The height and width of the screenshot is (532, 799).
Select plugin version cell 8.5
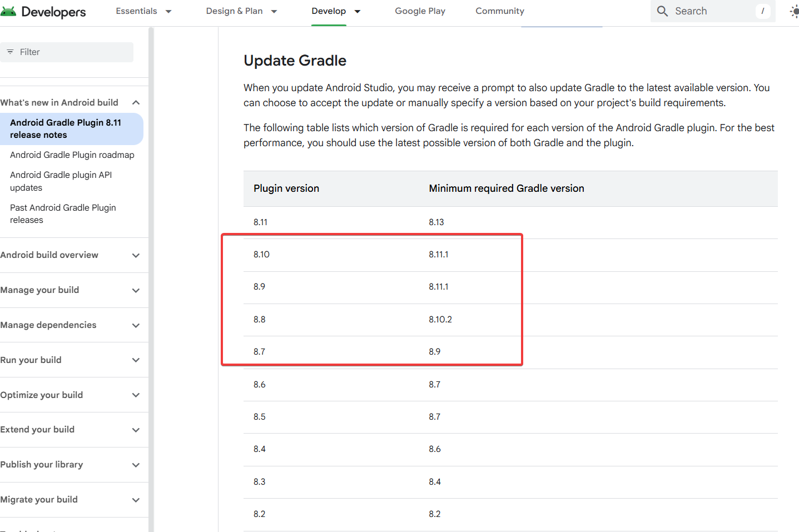coord(259,417)
